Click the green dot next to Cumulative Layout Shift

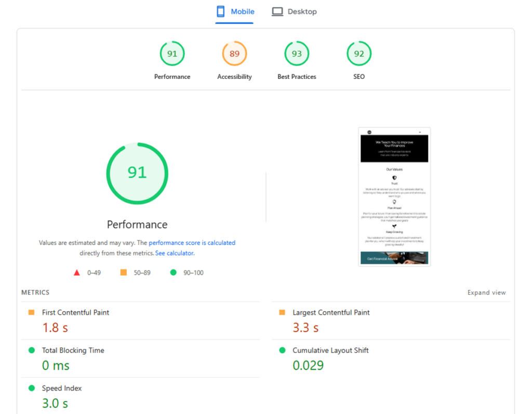282,350
